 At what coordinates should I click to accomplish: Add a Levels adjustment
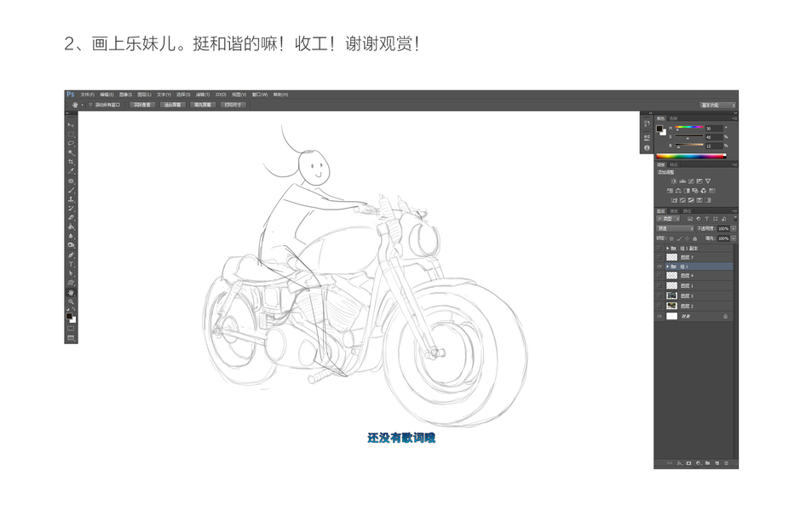pyautogui.click(x=682, y=181)
